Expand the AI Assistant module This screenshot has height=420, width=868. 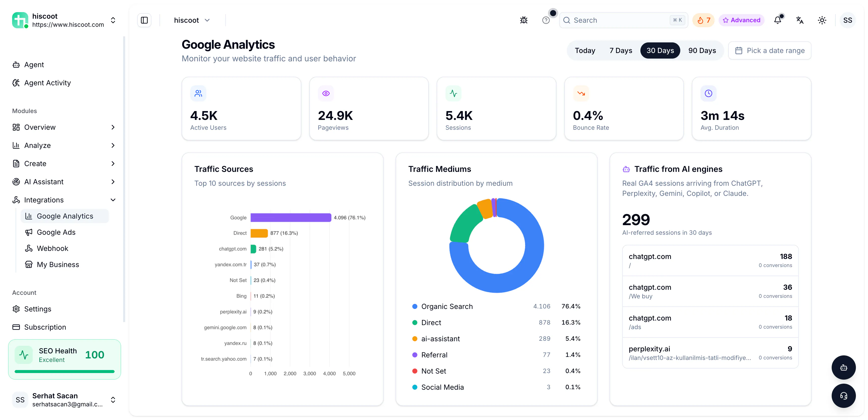64,182
